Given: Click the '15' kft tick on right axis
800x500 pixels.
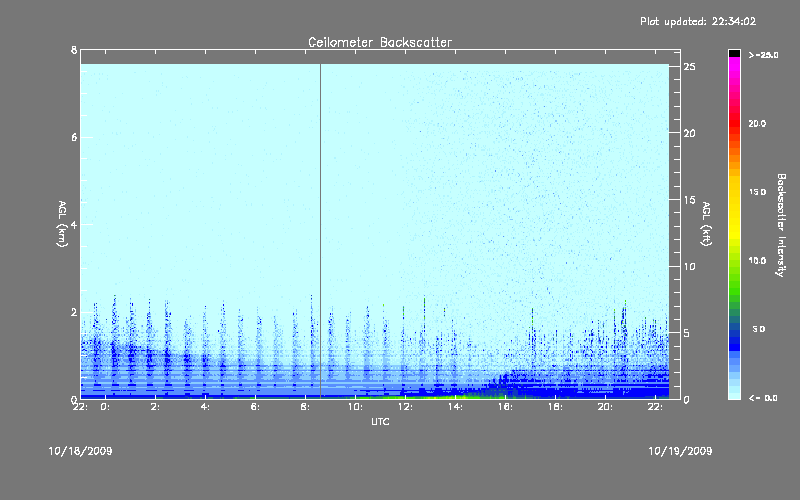Looking at the screenshot, I should [690, 200].
